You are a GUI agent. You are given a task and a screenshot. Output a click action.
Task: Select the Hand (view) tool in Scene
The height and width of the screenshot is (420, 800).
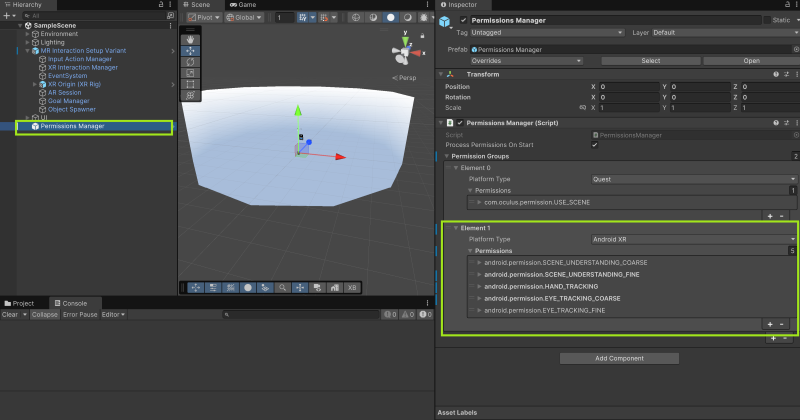click(191, 40)
